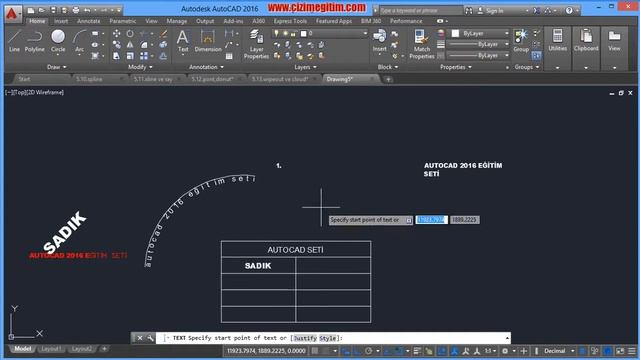Click the command line wrench icon
The height and width of the screenshot is (360, 640).
click(150, 338)
